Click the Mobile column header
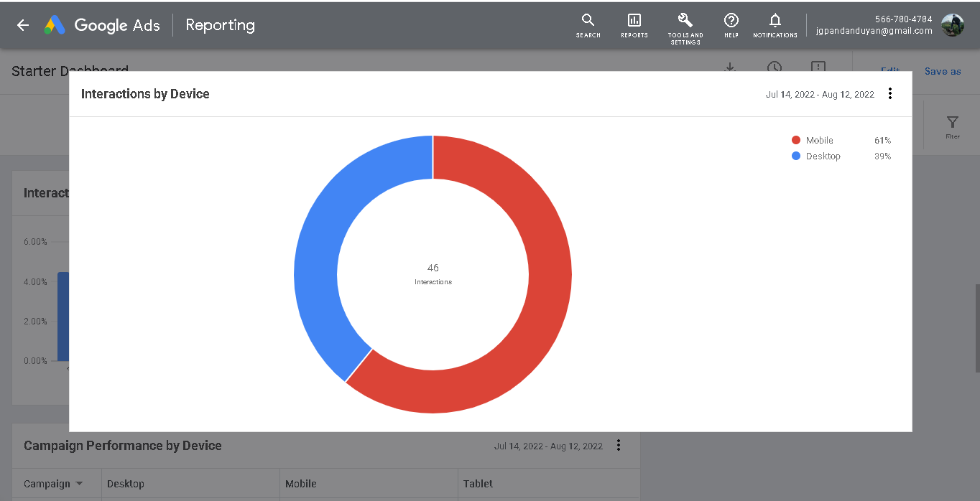The height and width of the screenshot is (501, 980). pyautogui.click(x=301, y=484)
